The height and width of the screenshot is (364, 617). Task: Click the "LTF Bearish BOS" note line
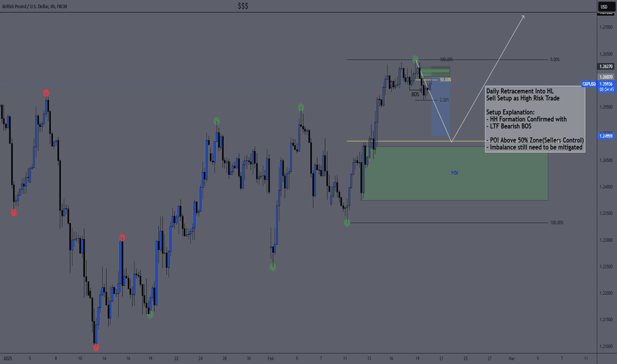(510, 126)
